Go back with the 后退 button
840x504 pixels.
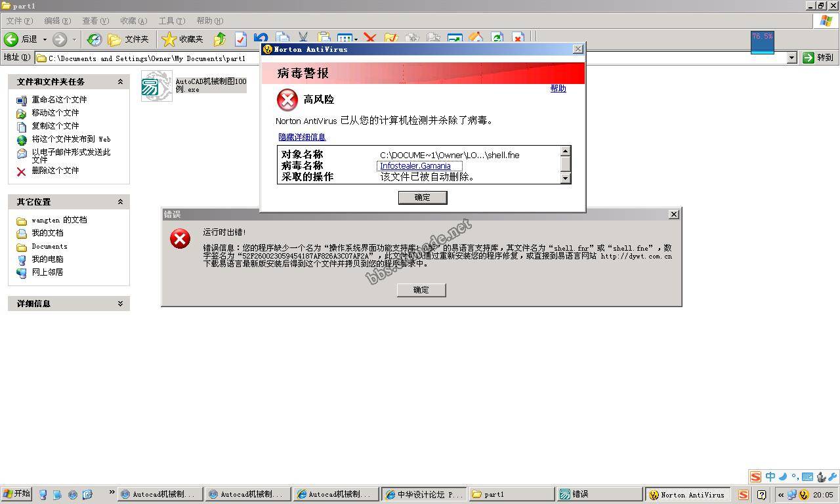(21, 39)
